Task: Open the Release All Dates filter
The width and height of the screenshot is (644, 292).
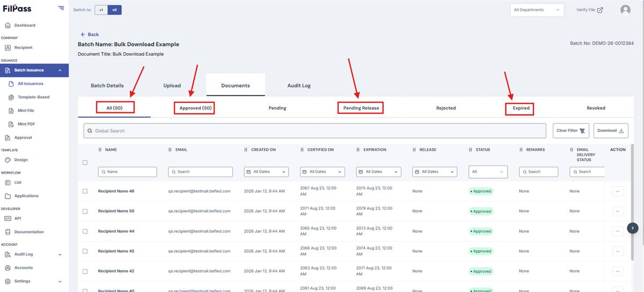Action: point(435,172)
